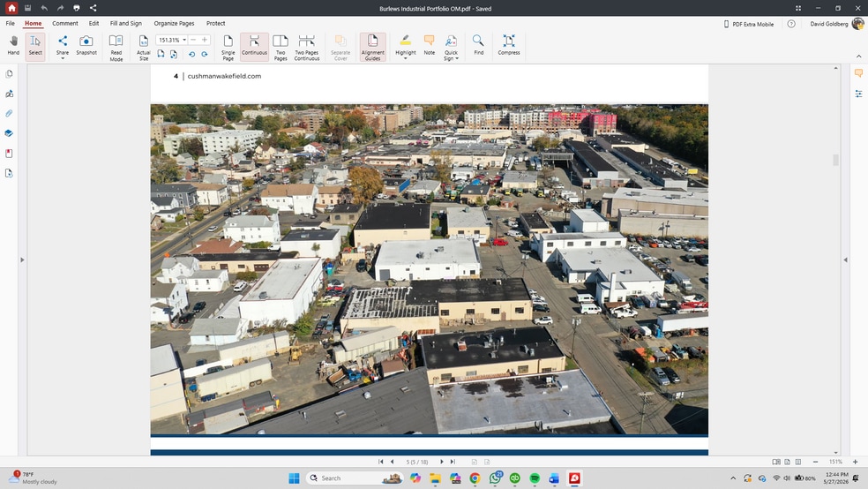Viewport: 868px width, 489px height.
Task: Set view to Actual Size
Action: pyautogui.click(x=144, y=48)
